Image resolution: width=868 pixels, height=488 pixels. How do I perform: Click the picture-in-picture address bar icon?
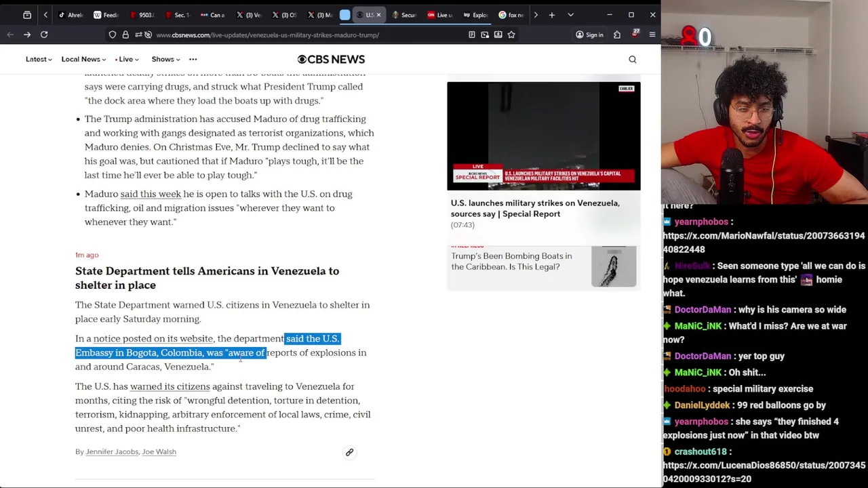[x=485, y=35]
